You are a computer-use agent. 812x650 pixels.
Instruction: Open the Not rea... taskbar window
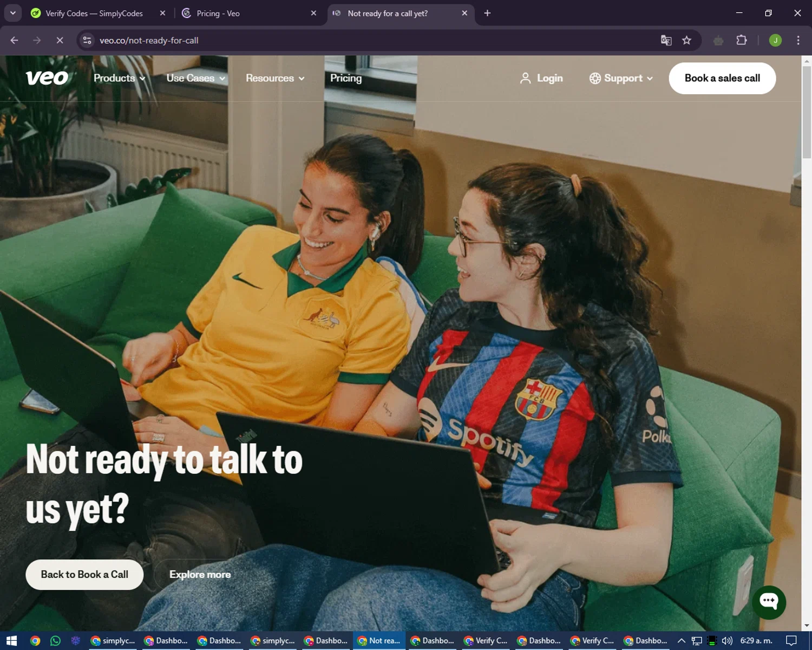pyautogui.click(x=379, y=641)
